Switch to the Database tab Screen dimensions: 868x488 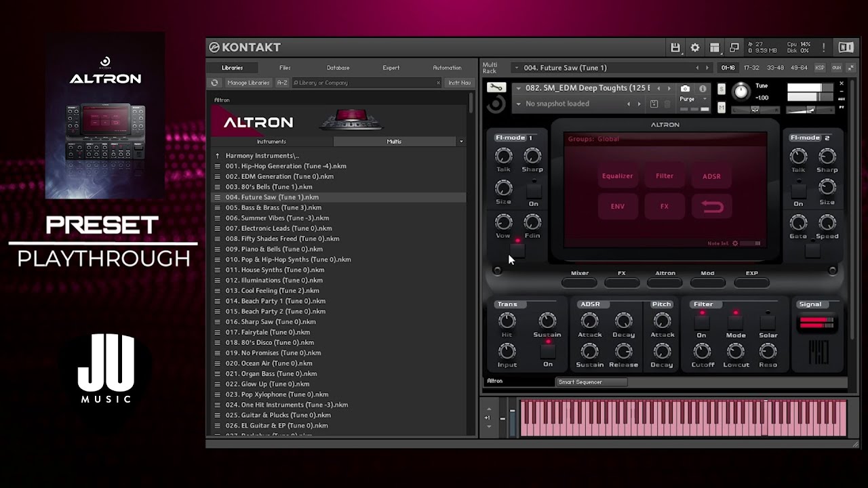coord(338,68)
